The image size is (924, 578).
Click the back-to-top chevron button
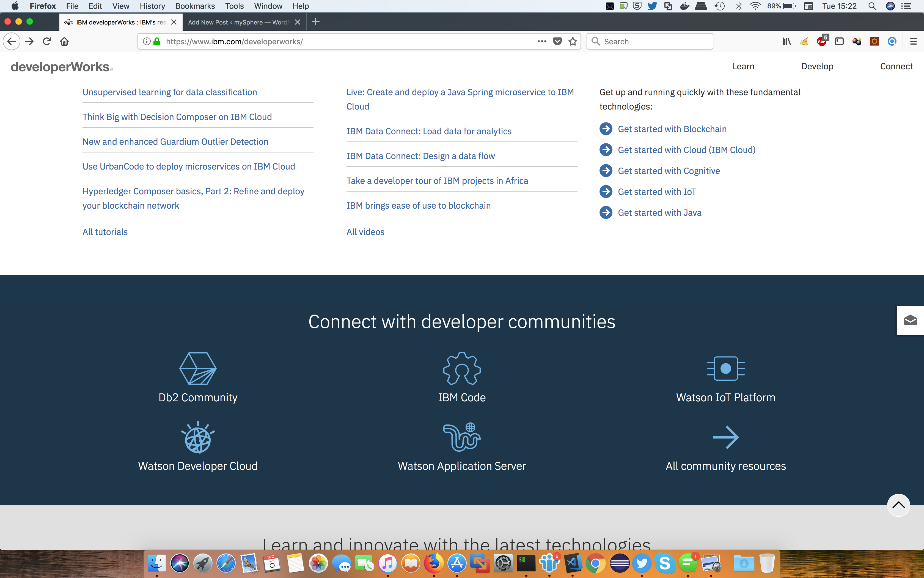click(x=898, y=505)
